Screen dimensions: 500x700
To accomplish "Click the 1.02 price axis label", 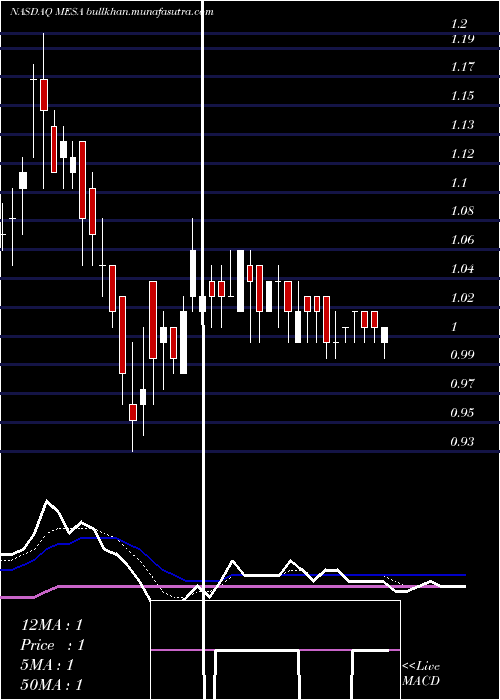I will click(x=462, y=297).
